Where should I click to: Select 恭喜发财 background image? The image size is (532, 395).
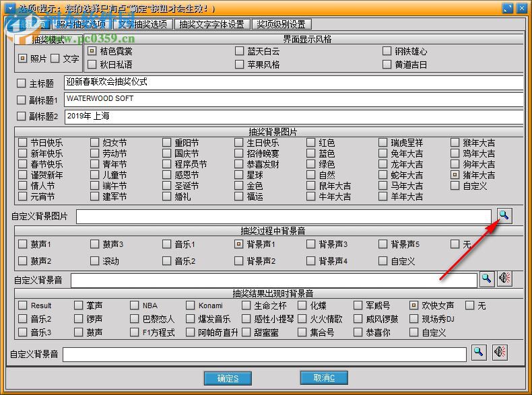239,164
